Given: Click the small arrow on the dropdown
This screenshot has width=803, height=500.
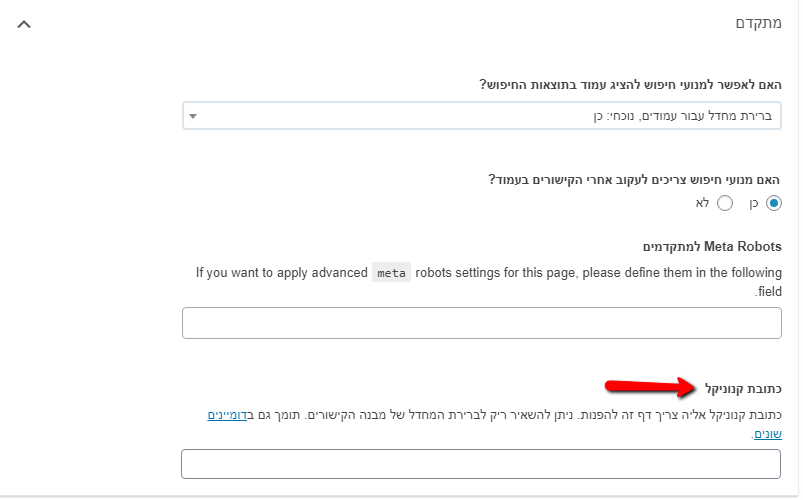Looking at the screenshot, I should [x=193, y=116].
